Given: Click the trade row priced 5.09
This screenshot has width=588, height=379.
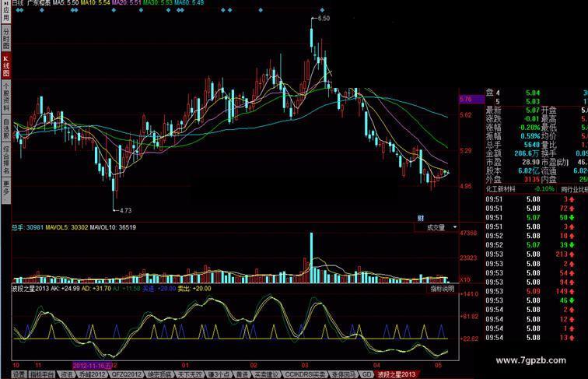Looking at the screenshot, I should click(x=530, y=291).
